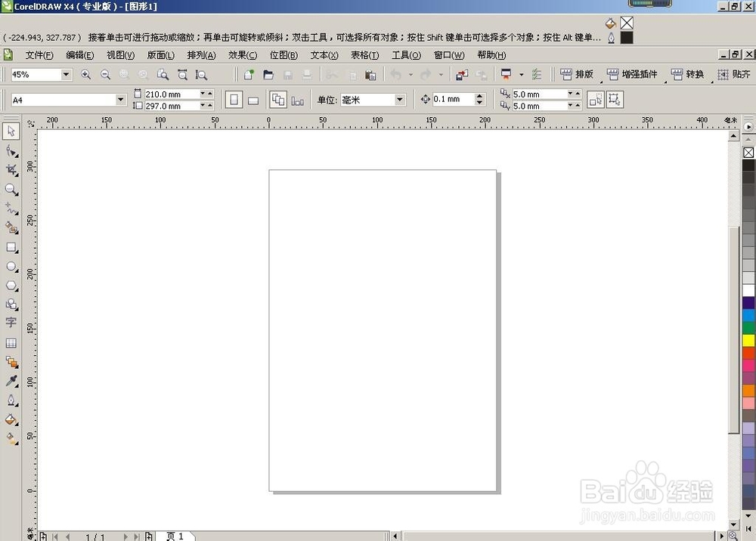Click the 增强插件 toolbar button
Viewport: 756px width, 541px height.
click(x=631, y=74)
